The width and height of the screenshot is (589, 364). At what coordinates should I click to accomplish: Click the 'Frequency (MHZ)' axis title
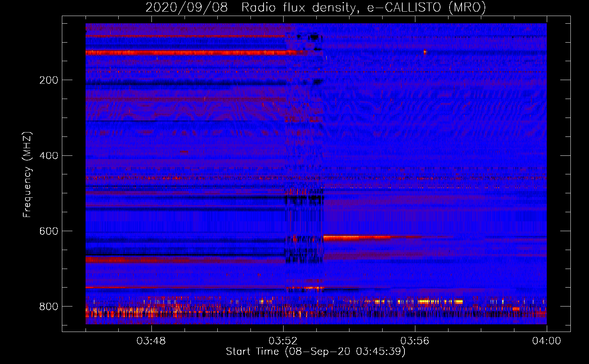point(27,175)
